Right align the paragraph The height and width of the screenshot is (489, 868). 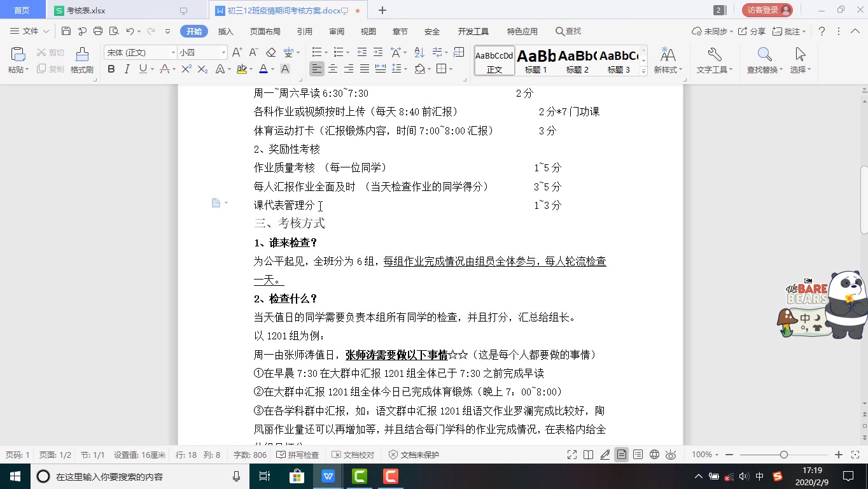click(x=349, y=69)
